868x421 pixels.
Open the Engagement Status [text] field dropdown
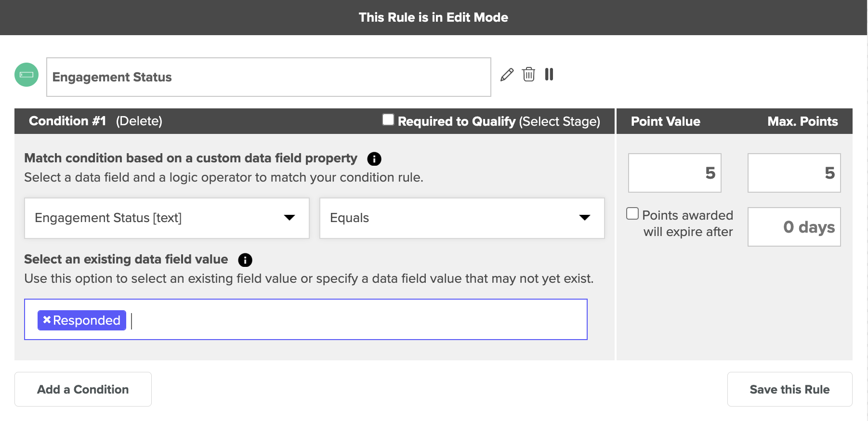point(167,218)
